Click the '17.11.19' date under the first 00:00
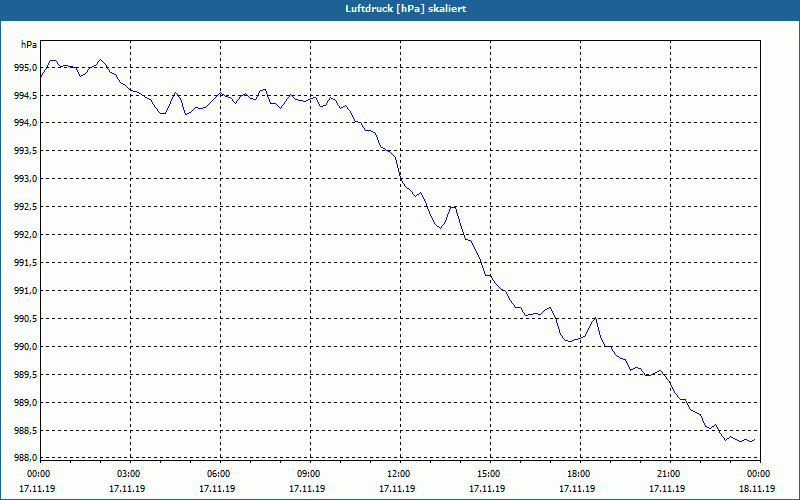The image size is (800, 500). click(x=37, y=489)
